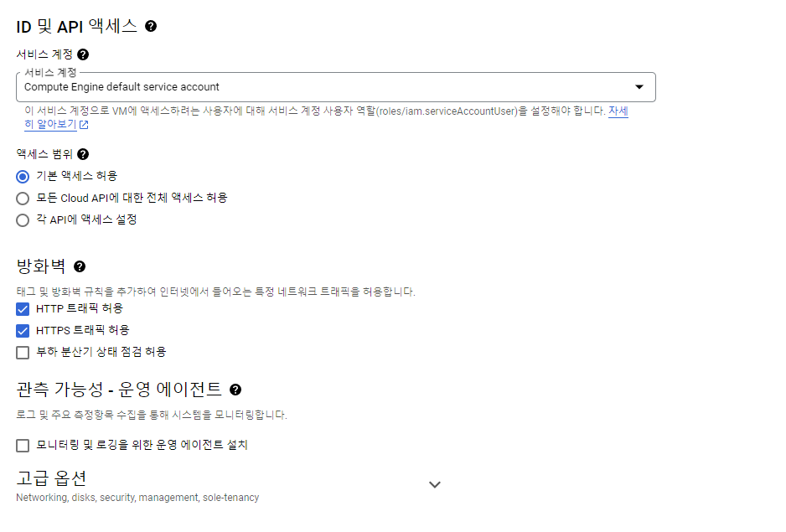Viewport: 786px width, 532px height.
Task: Click the 관측 가능성 - 운영 에이전트 heading
Action: pos(119,390)
